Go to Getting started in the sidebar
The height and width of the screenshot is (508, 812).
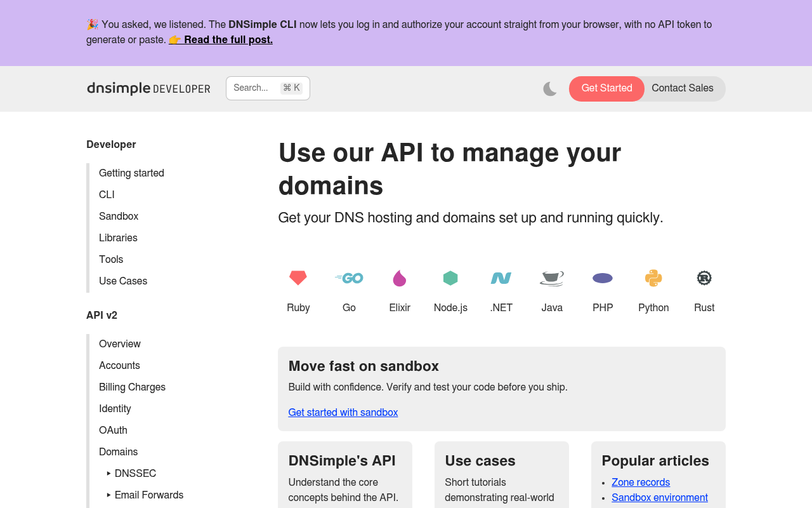point(131,173)
